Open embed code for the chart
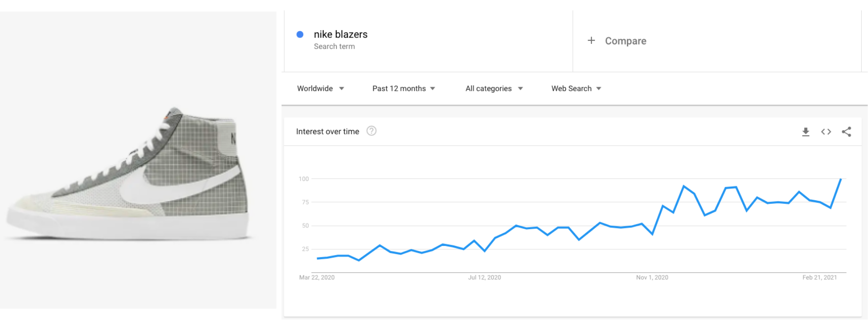This screenshot has width=868, height=321. 826,132
